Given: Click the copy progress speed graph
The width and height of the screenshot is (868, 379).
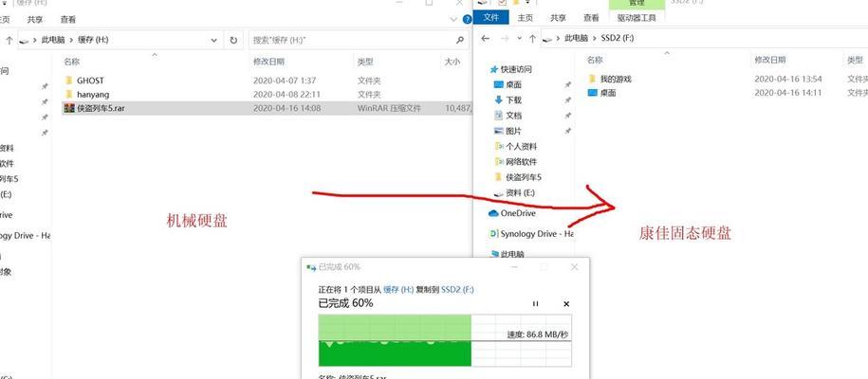Looking at the screenshot, I should click(x=445, y=340).
